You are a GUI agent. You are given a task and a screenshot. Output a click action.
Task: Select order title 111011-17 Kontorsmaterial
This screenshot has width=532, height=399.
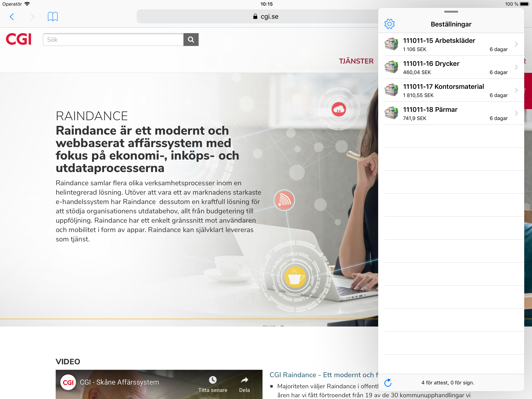click(x=443, y=86)
